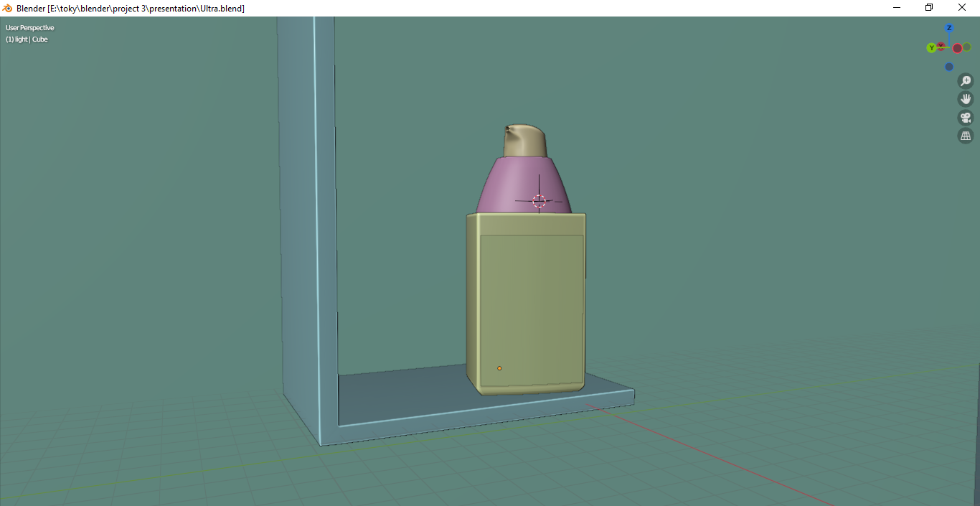Restore down the Blender window
This screenshot has width=980, height=506.
pyautogui.click(x=929, y=8)
